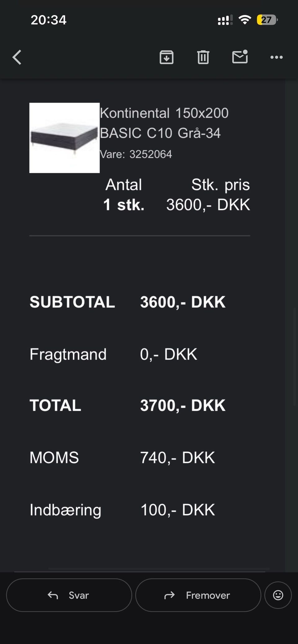Open the three-dot more options menu
298x644 pixels.
click(x=276, y=57)
